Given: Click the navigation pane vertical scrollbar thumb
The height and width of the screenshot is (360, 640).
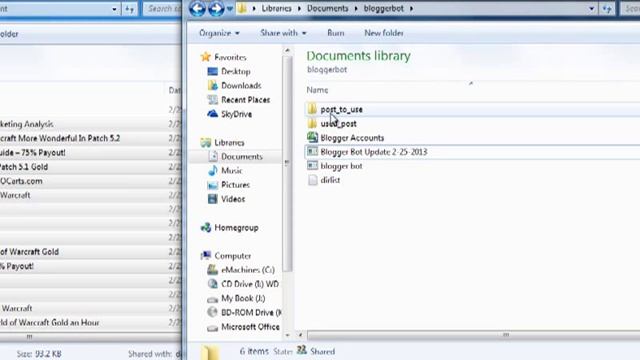Looking at the screenshot, I should pos(287,164).
